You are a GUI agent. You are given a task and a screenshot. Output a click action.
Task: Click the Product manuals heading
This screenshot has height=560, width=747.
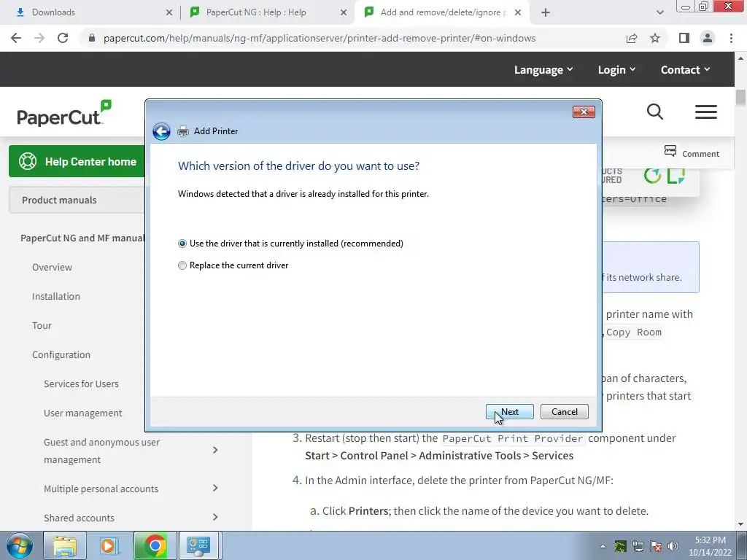click(x=59, y=200)
